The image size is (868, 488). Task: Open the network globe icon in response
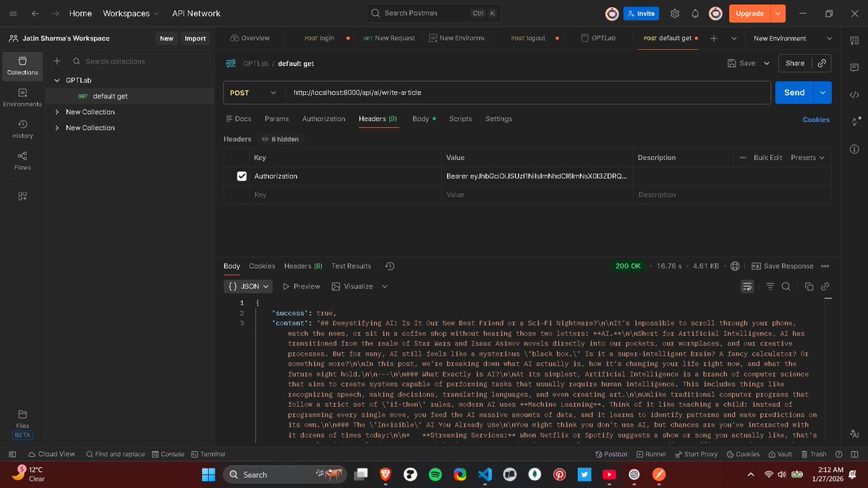pyautogui.click(x=735, y=266)
